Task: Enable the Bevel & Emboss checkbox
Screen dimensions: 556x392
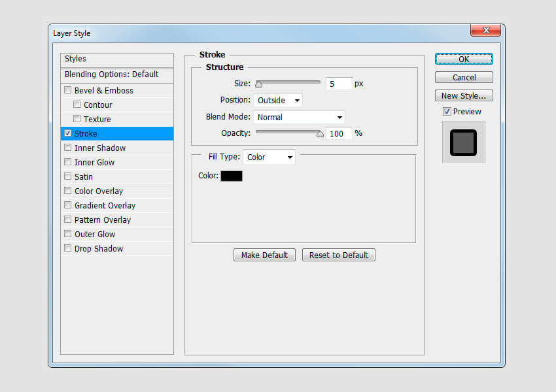Action: click(68, 90)
